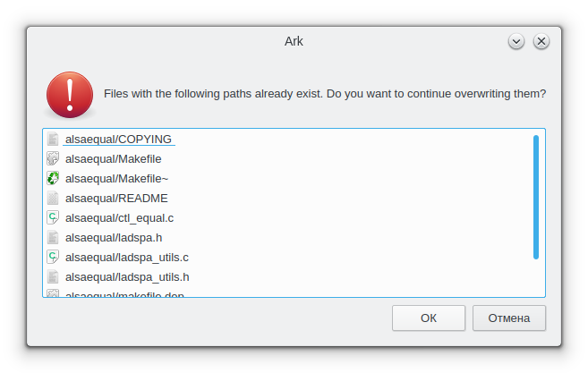The image size is (588, 373).
Task: Collapse the Ark dialog with chevron button
Action: 516,41
